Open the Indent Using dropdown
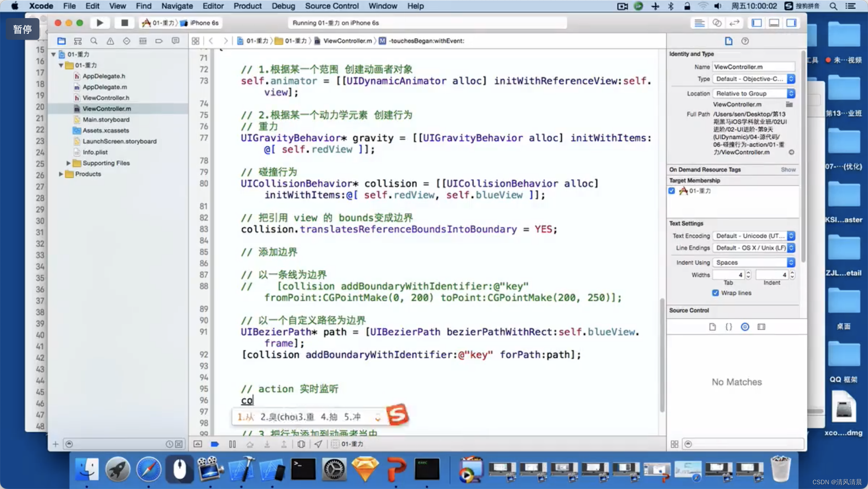Screen dimensions: 868x489 pos(754,263)
